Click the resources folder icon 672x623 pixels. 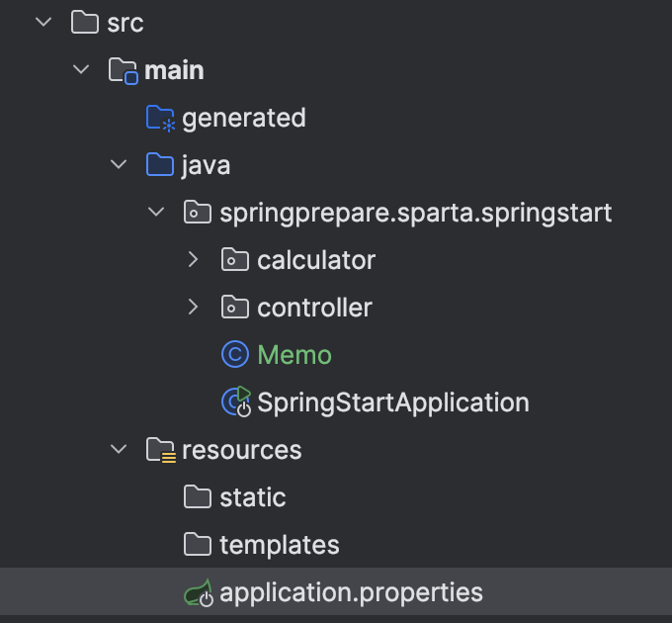click(160, 450)
